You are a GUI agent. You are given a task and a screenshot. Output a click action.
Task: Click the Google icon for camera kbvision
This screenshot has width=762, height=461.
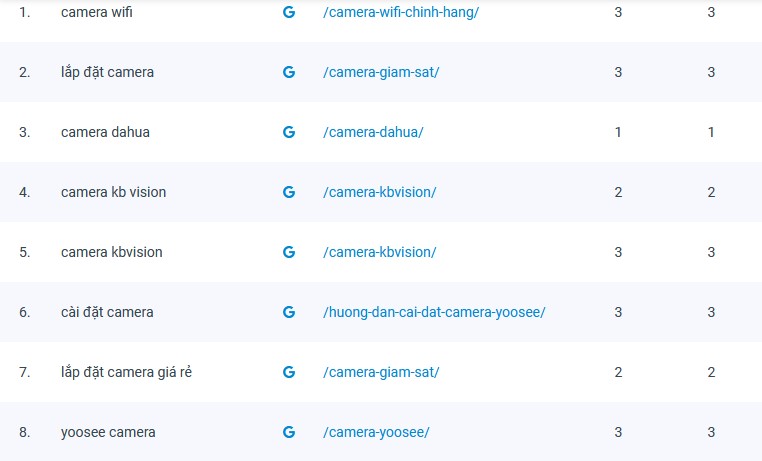click(289, 252)
